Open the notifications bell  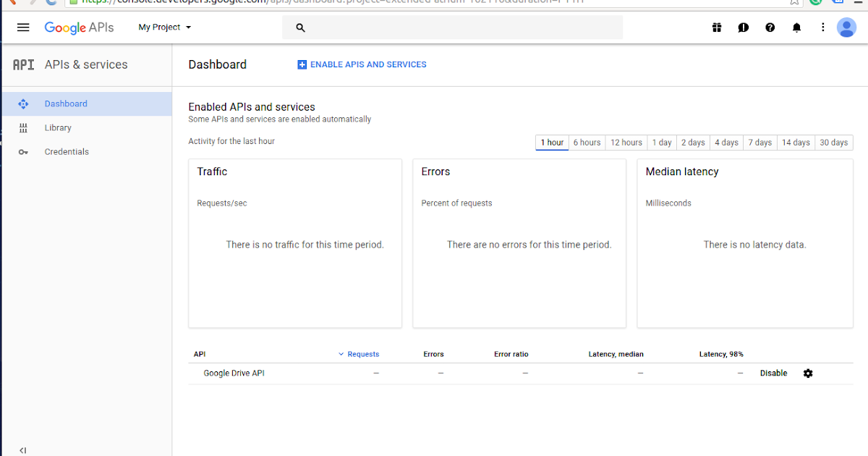[796, 28]
